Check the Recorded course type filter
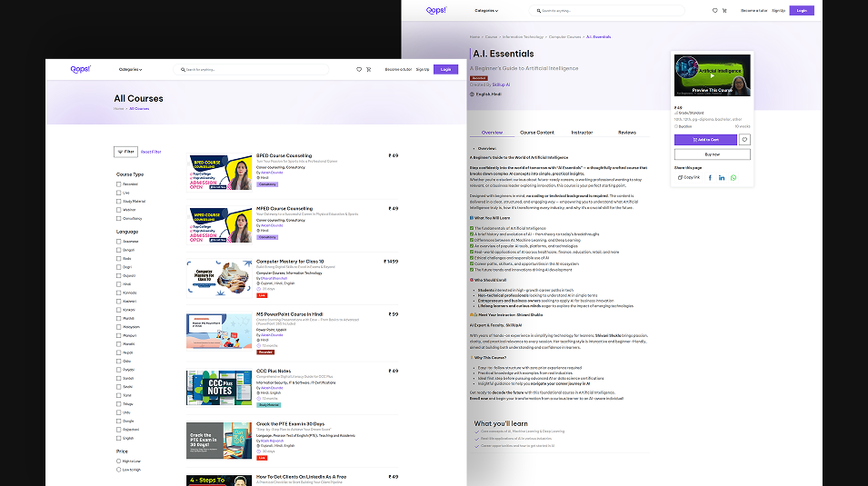The width and height of the screenshot is (868, 486). 118,184
